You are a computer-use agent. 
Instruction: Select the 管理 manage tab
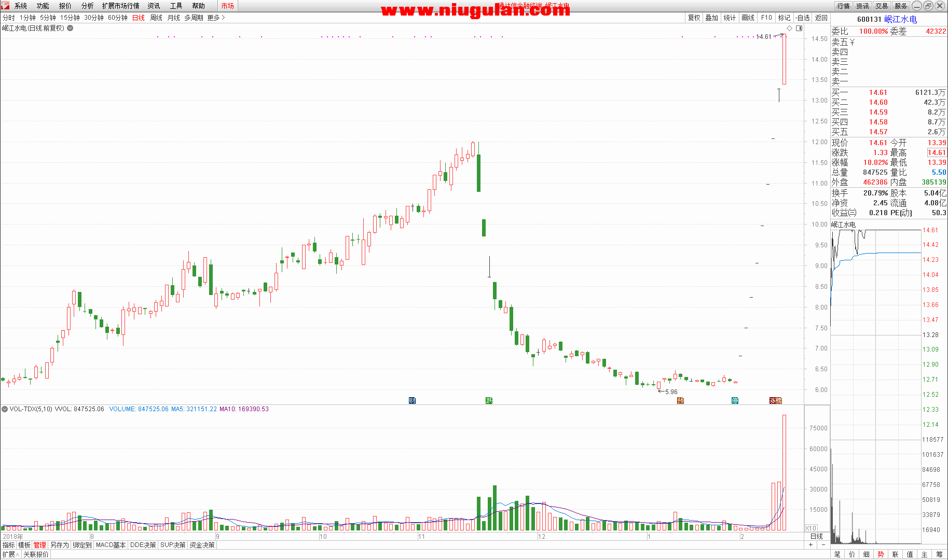(40, 545)
